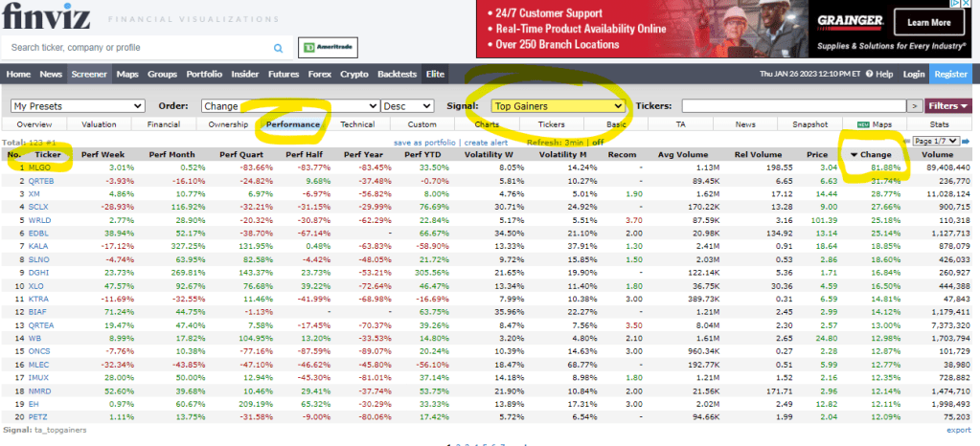Set refresh interval to 3min
Viewport: 980px width, 446px height.
coord(575,142)
